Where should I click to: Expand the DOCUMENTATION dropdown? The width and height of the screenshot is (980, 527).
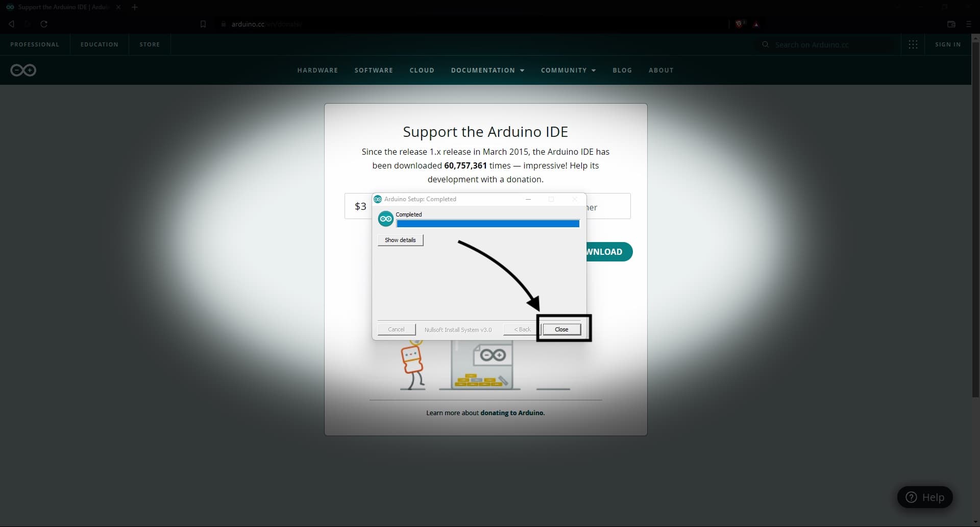tap(487, 70)
